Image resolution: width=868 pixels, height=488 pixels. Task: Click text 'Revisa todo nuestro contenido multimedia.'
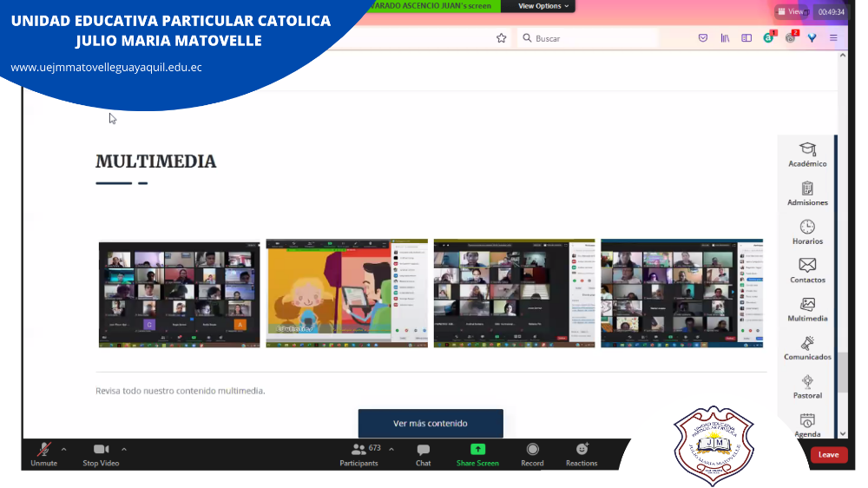180,391
